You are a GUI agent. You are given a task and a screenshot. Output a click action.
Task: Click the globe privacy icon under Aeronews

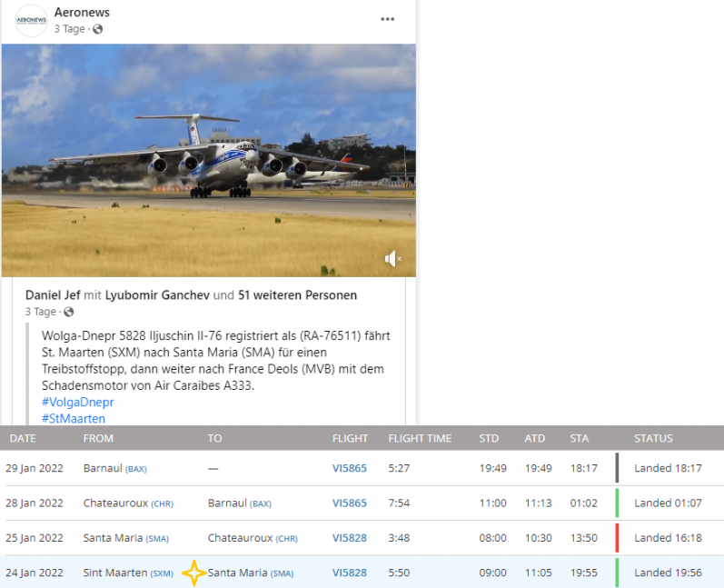(x=98, y=29)
